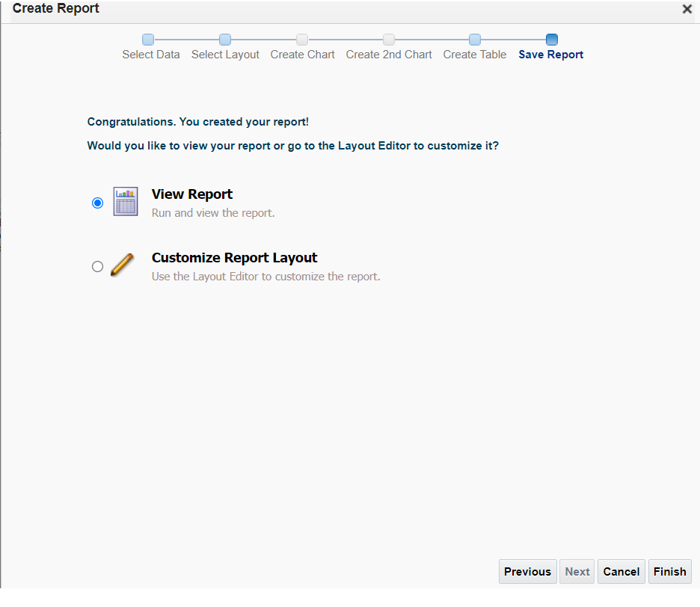
Task: Click the Create 2nd Chart step marker
Action: tap(388, 39)
